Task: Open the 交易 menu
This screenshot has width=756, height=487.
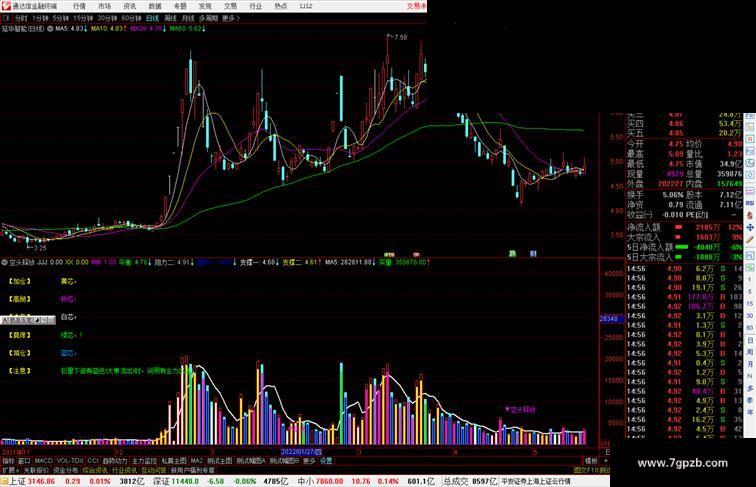Action: pos(230,6)
